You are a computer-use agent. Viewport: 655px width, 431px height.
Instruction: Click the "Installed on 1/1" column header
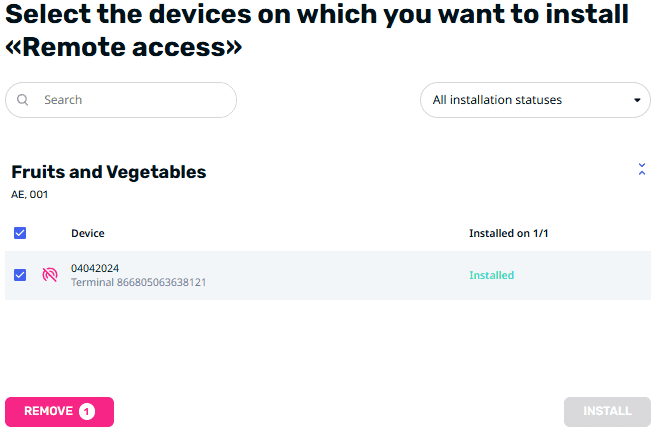point(509,233)
